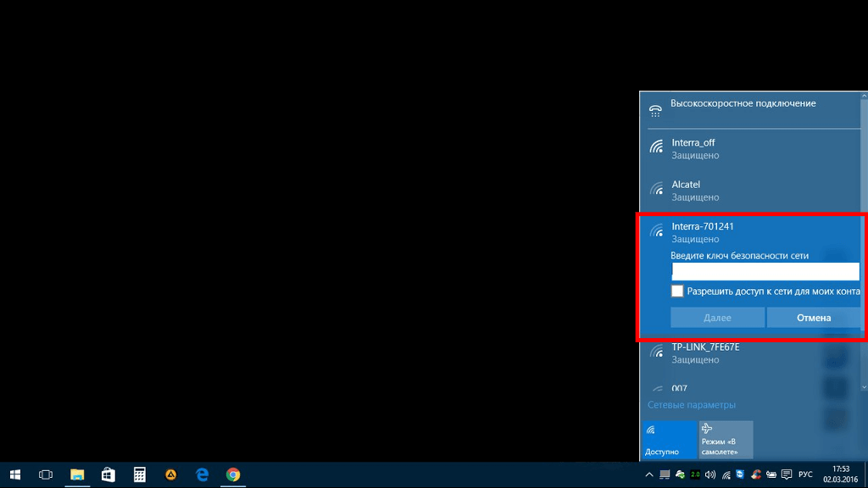Open the Windows Start menu

click(x=14, y=474)
